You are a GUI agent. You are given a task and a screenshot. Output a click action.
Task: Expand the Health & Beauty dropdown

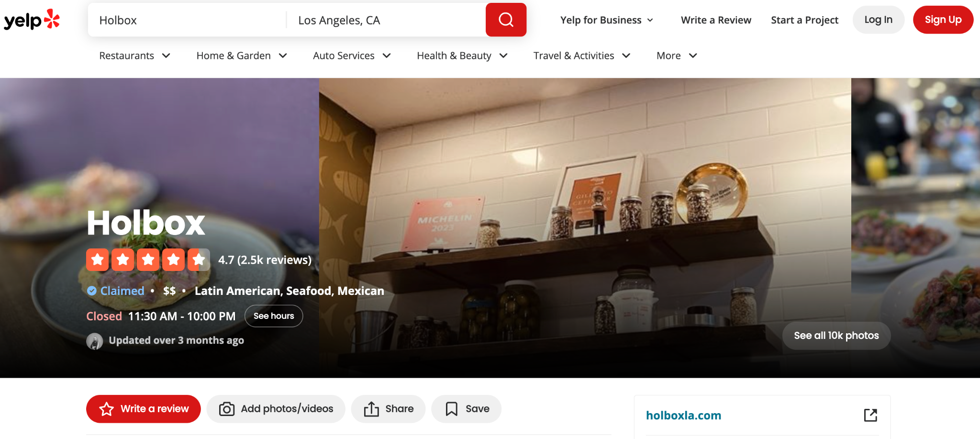point(462,56)
